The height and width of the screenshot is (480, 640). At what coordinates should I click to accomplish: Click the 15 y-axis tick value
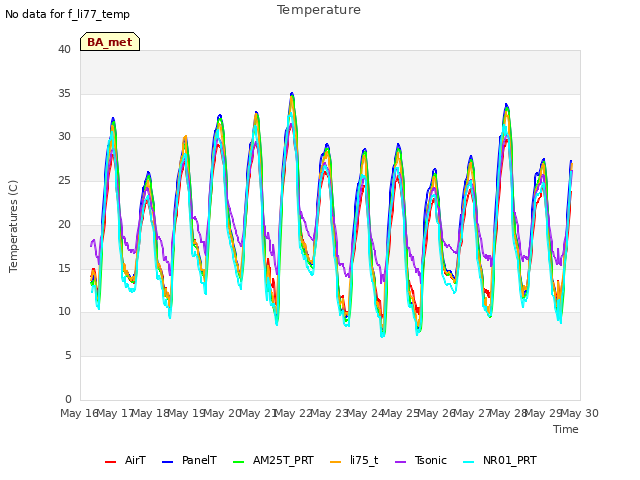pos(64,268)
